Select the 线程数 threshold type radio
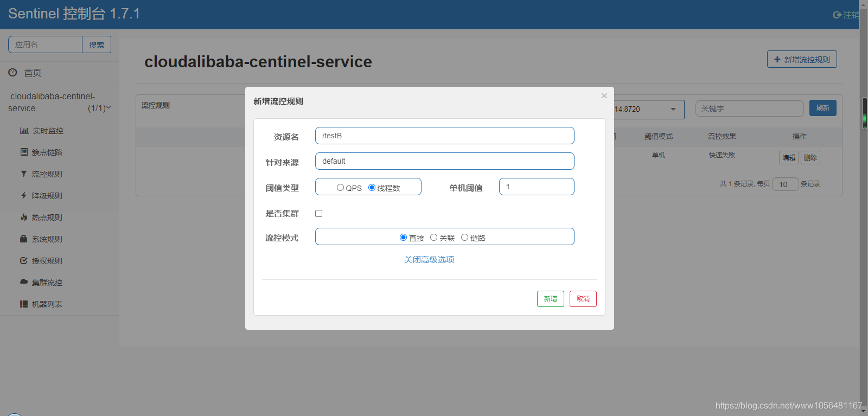The image size is (868, 416). coord(372,188)
